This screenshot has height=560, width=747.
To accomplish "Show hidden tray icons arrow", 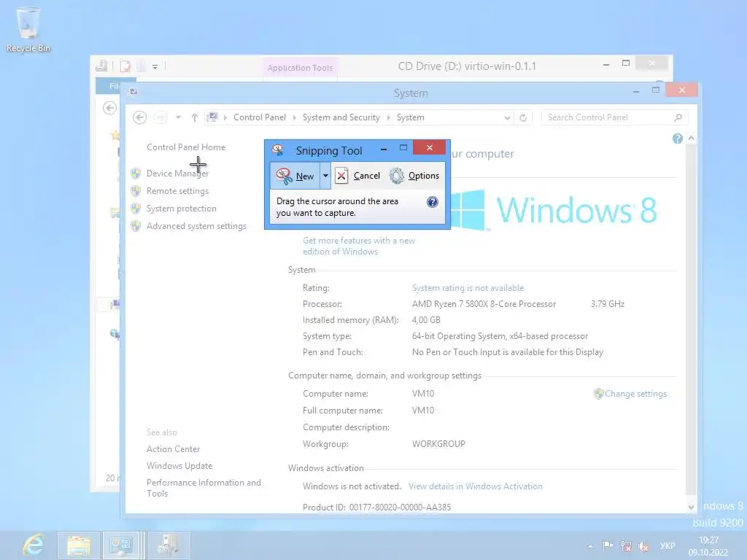I will [x=590, y=546].
